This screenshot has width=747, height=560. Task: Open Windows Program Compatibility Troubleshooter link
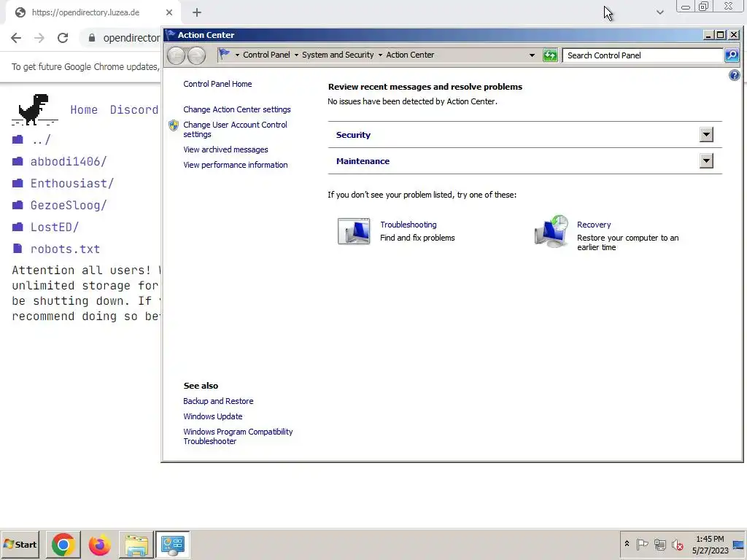(x=239, y=436)
